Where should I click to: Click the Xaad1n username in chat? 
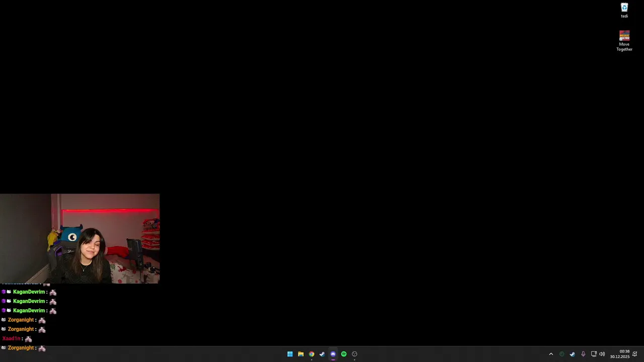[x=12, y=339]
